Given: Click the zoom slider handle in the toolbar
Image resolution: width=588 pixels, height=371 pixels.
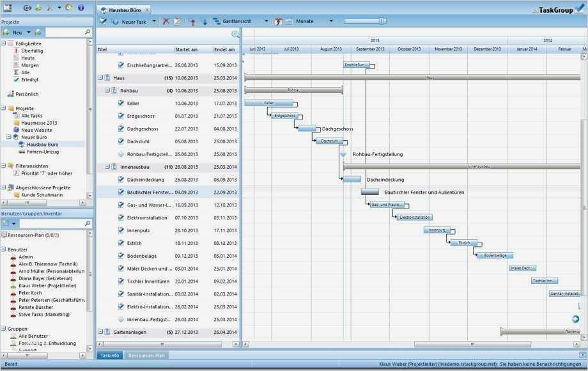Looking at the screenshot, I should click(382, 21).
